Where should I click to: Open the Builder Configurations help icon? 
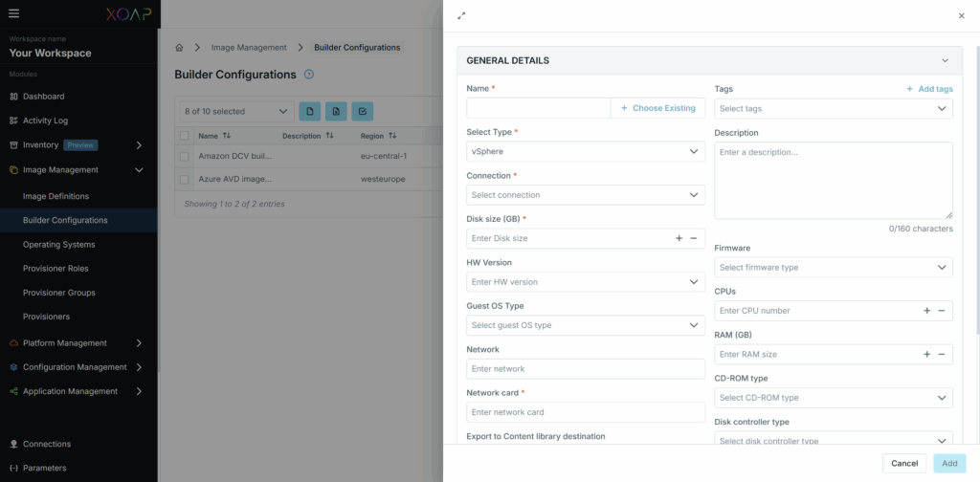309,75
